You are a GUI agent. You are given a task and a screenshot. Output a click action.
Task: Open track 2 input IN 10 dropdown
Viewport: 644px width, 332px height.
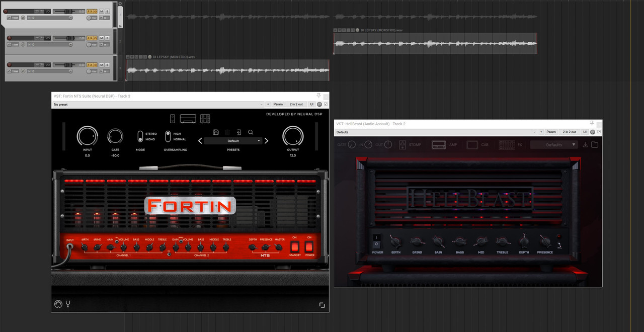(50, 44)
